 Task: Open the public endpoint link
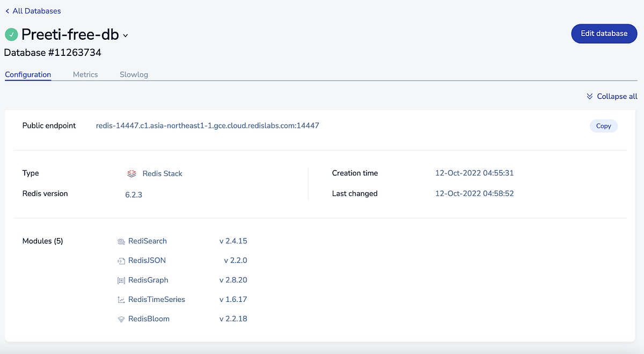tap(208, 125)
